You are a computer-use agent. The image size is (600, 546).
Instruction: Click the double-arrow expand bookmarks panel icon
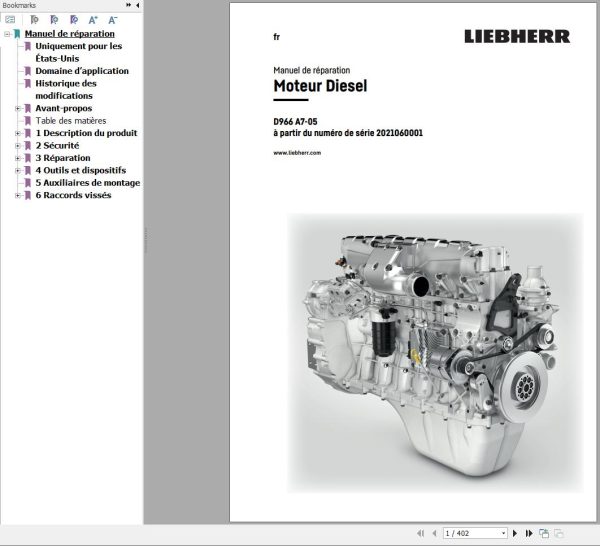(128, 5)
